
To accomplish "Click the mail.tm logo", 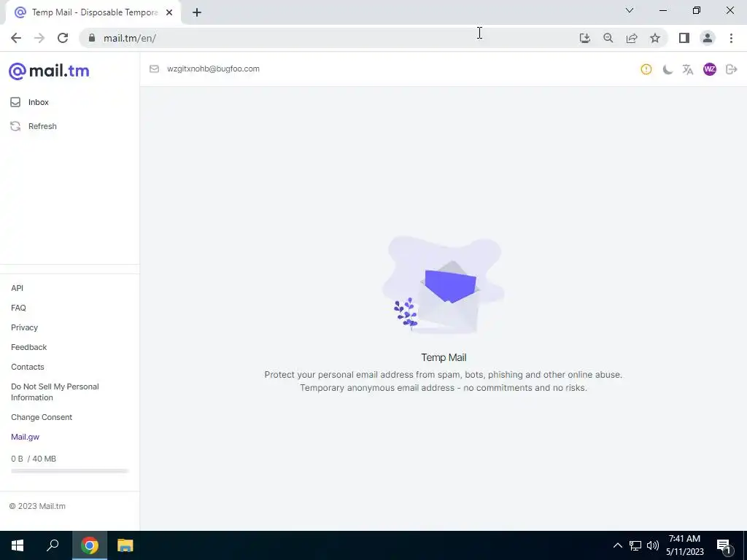I will coord(49,71).
